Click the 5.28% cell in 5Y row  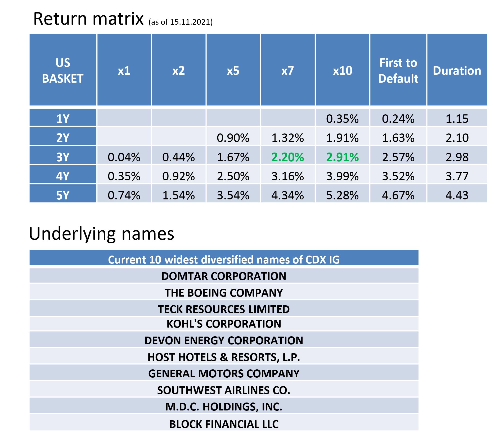tap(342, 195)
